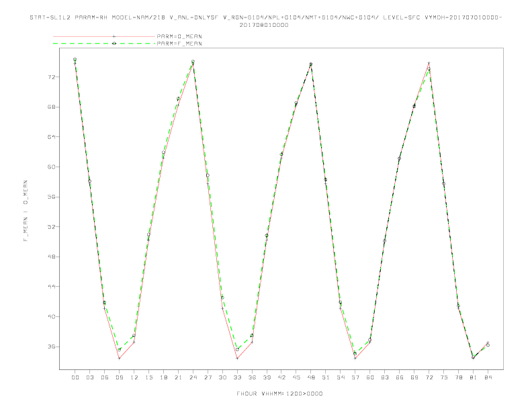Screen dimensions: 532x411
Task: Click the 201708010000 title second line
Action: [x=264, y=25]
